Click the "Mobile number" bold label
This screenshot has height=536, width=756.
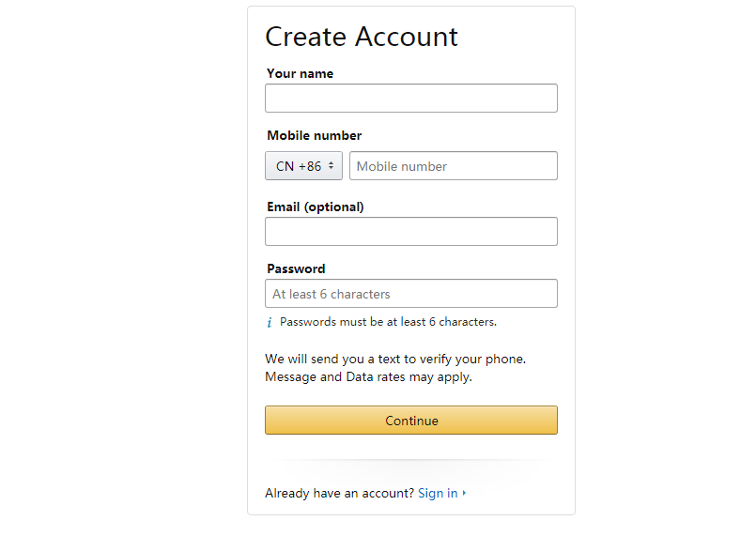tap(314, 135)
